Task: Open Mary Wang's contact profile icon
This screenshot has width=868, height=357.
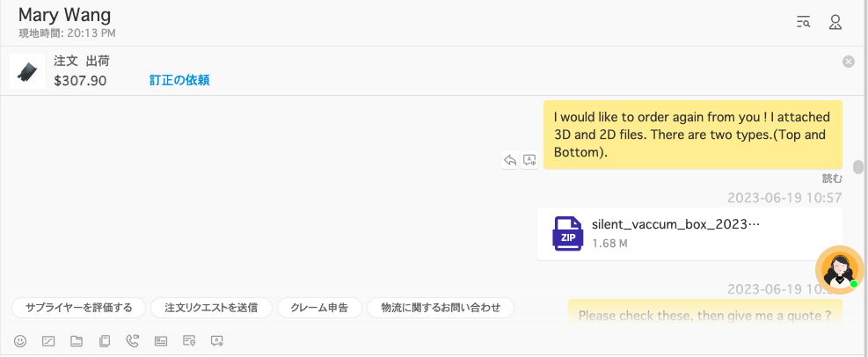Action: pyautogui.click(x=835, y=23)
